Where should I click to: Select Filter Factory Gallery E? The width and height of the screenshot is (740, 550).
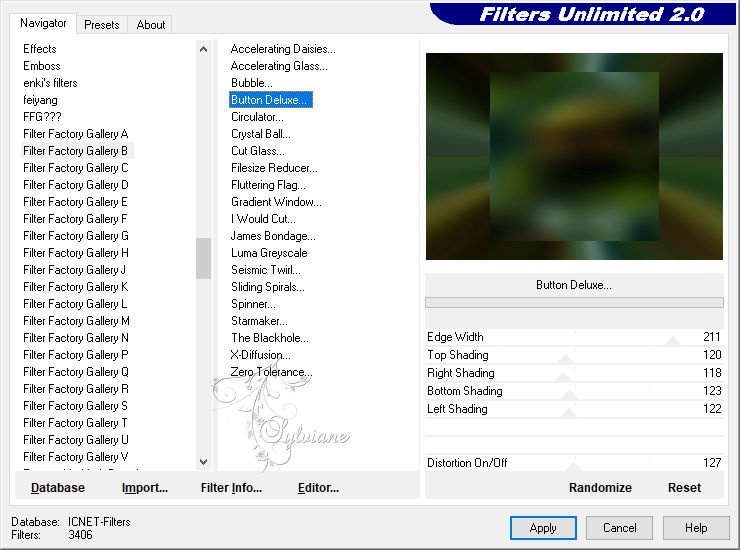[x=75, y=202]
